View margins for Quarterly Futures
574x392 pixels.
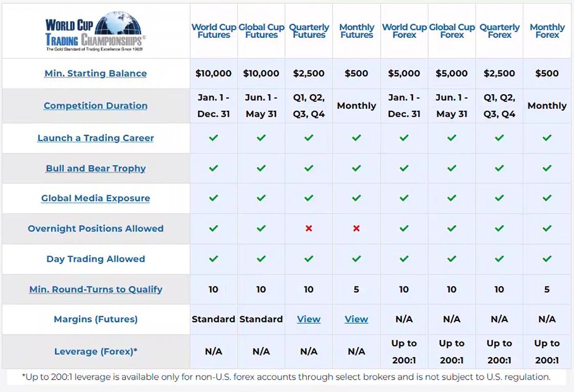coord(308,319)
